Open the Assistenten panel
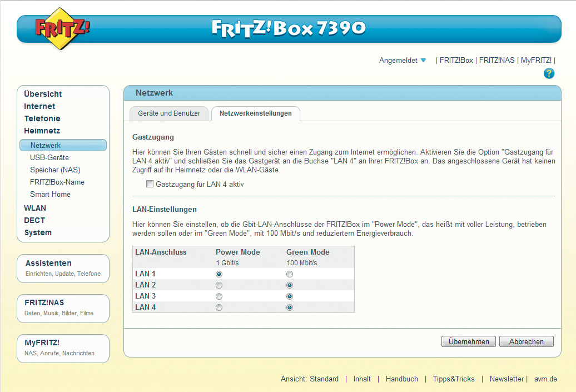Viewport: 576px width, 392px height. pos(63,269)
